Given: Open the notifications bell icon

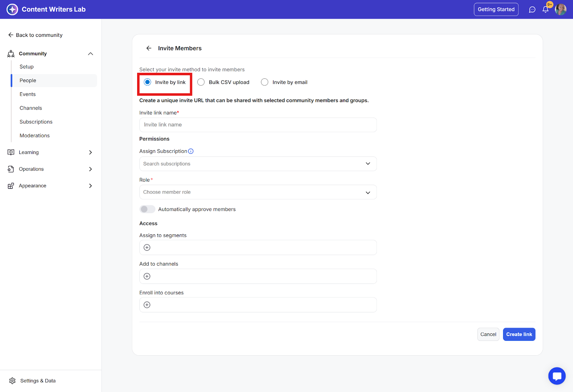Looking at the screenshot, I should coord(545,10).
